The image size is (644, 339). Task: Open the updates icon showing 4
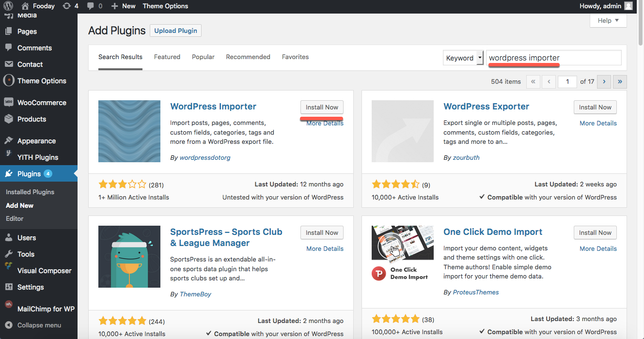coord(66,6)
